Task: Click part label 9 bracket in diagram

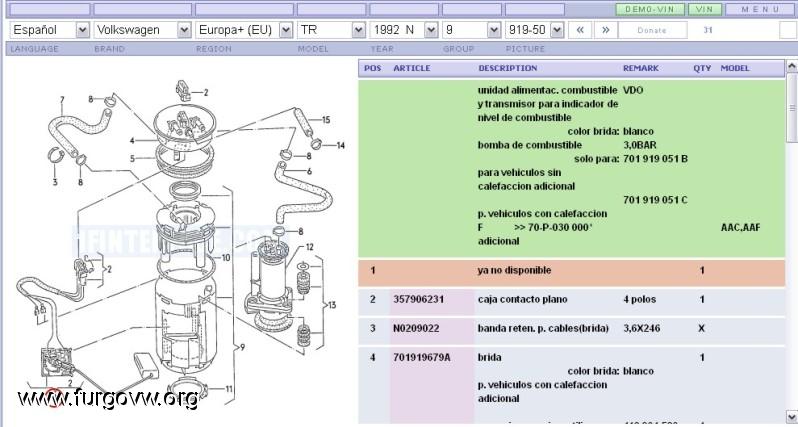Action: pyautogui.click(x=242, y=347)
